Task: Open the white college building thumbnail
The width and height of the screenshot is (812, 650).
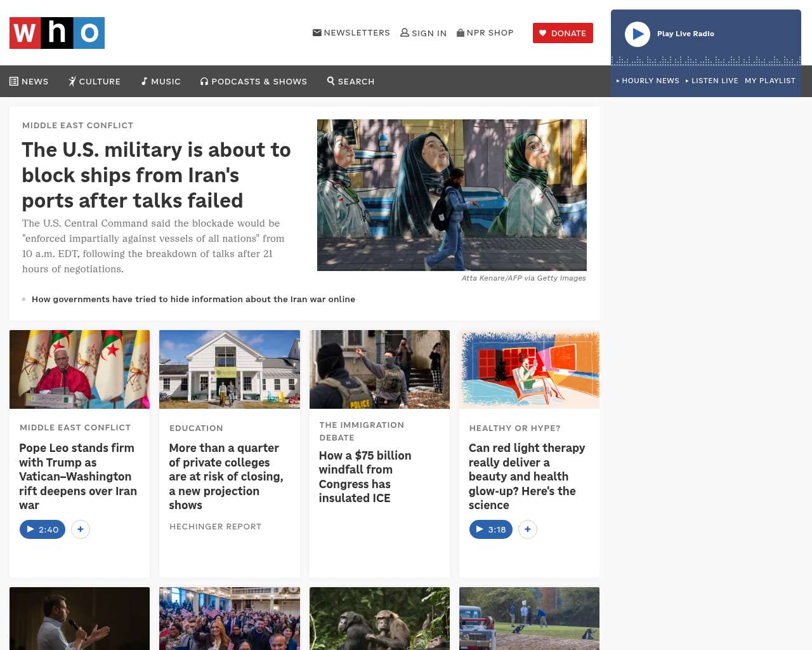Action: [x=230, y=369]
